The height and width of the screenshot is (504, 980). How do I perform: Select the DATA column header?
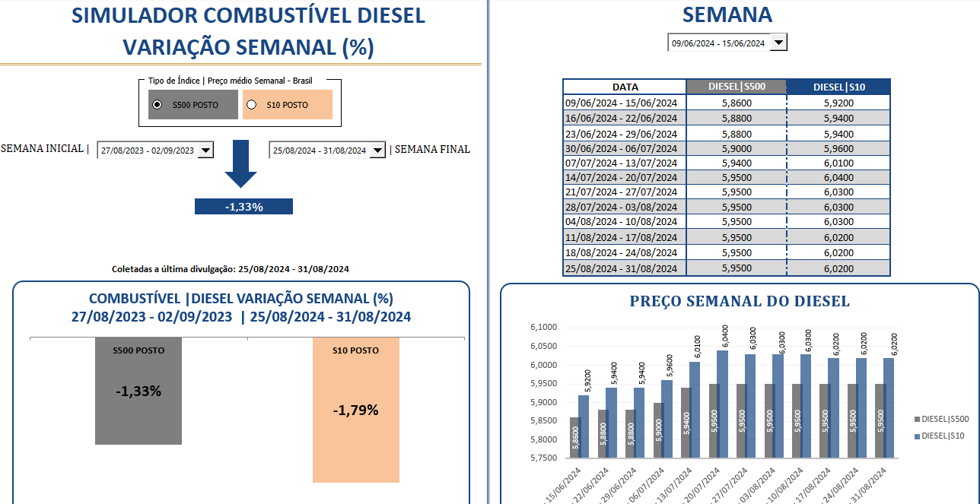[x=625, y=87]
